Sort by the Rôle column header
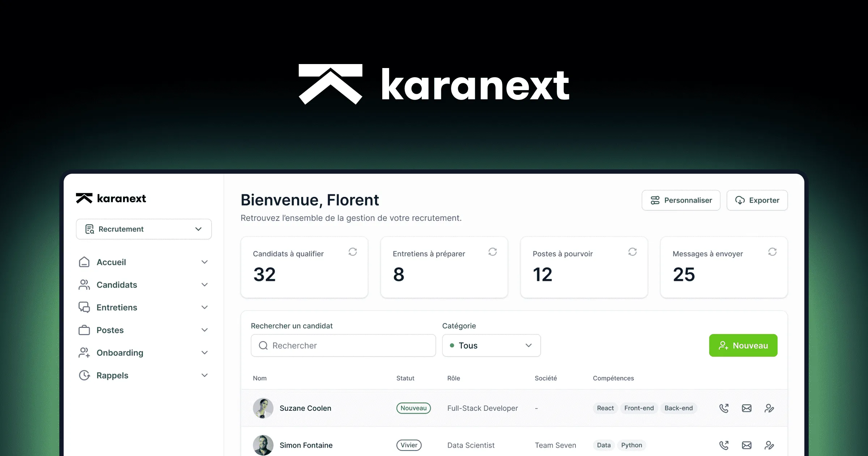Viewport: 868px width, 456px height. (454, 378)
